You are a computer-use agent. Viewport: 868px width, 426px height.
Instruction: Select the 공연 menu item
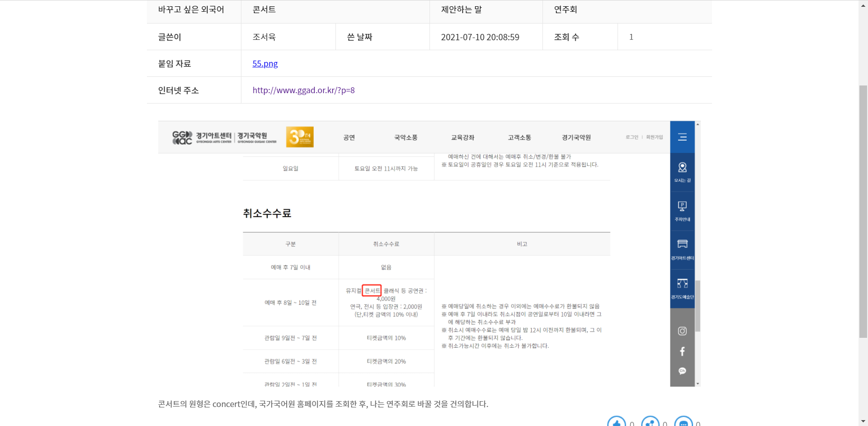(349, 137)
